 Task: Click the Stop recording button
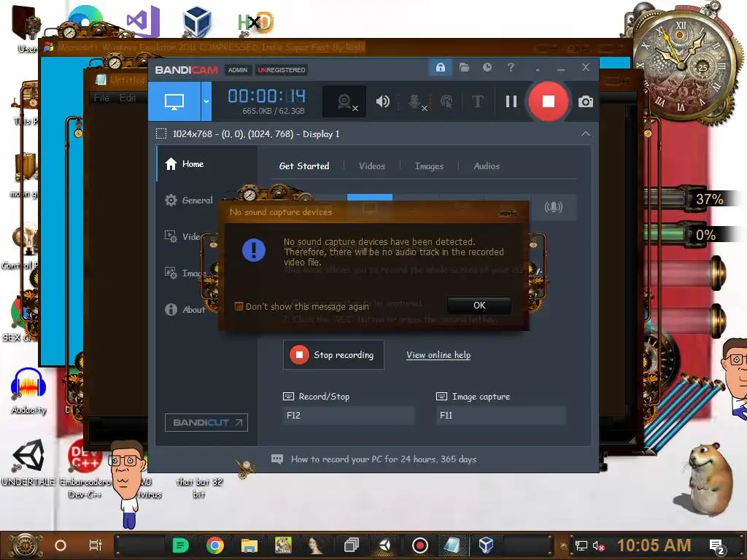333,355
